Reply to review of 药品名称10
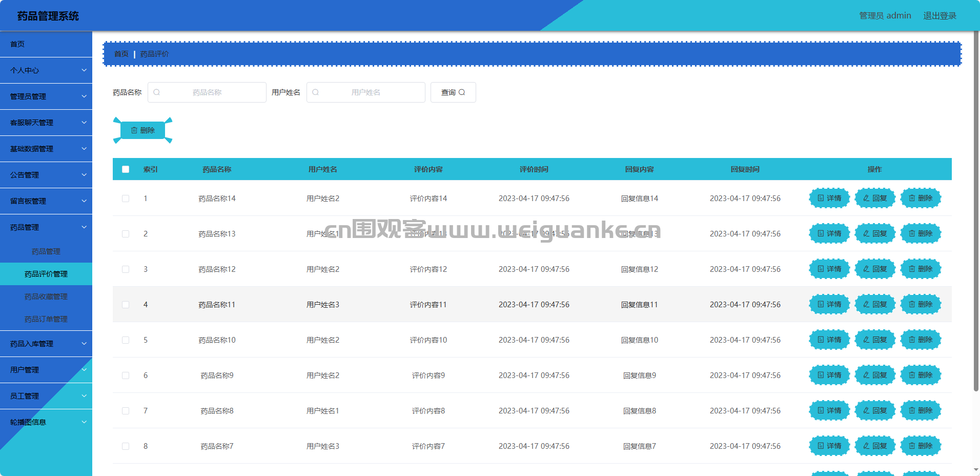Screen dimensions: 980x476 click(874, 340)
